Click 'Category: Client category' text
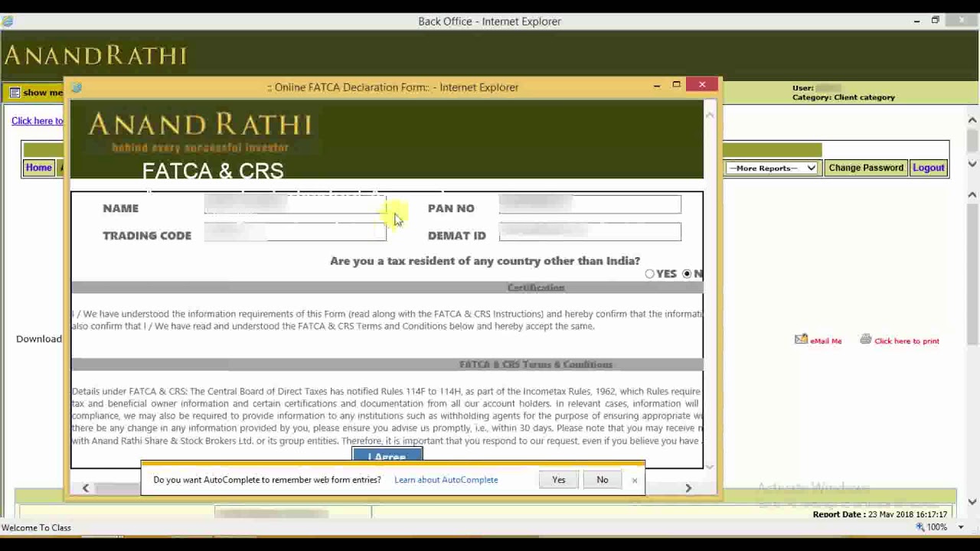 tap(843, 97)
